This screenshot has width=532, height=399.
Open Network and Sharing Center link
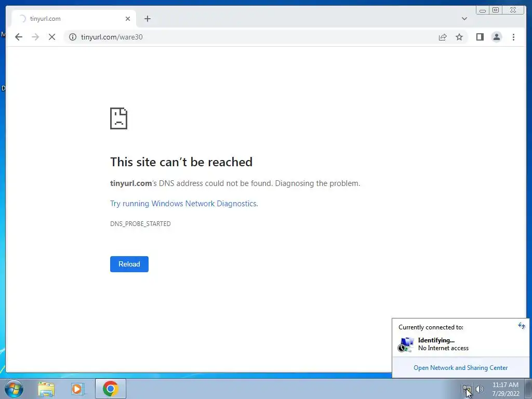(460, 368)
